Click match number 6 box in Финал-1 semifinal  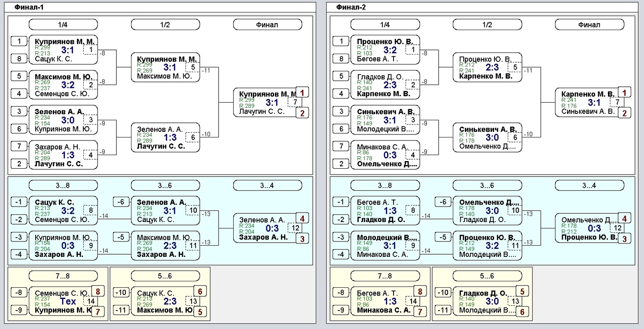(193, 137)
